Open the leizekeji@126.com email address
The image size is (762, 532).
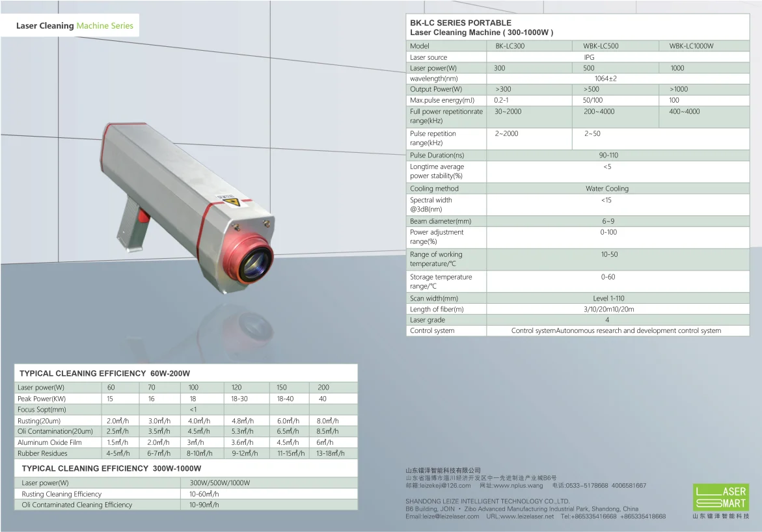click(x=445, y=485)
